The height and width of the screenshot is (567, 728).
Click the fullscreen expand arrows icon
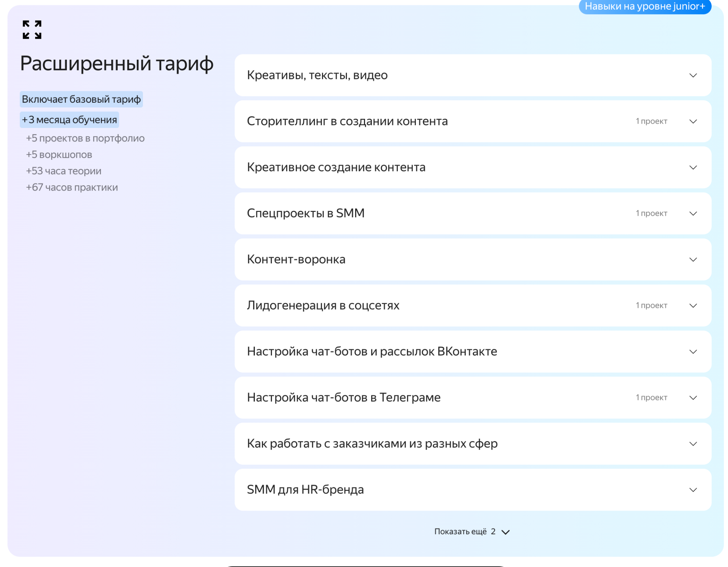[x=32, y=30]
